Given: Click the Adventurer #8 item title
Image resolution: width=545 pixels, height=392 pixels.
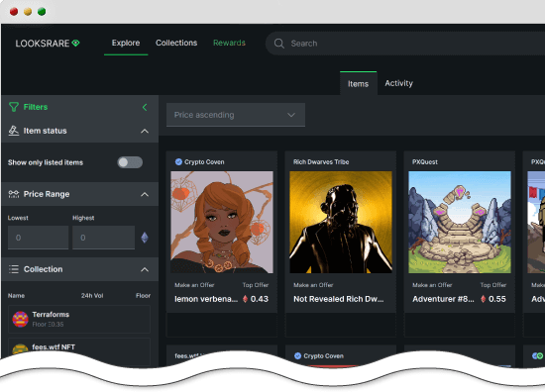Looking at the screenshot, I should 443,299.
